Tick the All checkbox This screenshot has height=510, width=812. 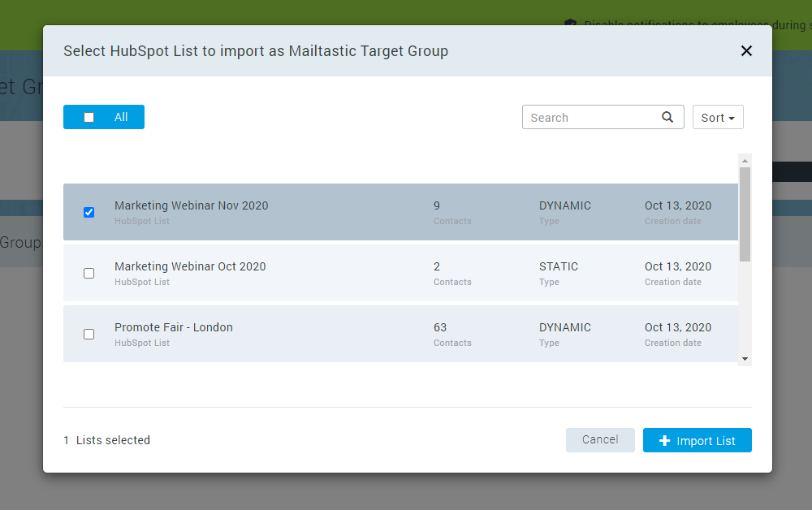tap(89, 118)
